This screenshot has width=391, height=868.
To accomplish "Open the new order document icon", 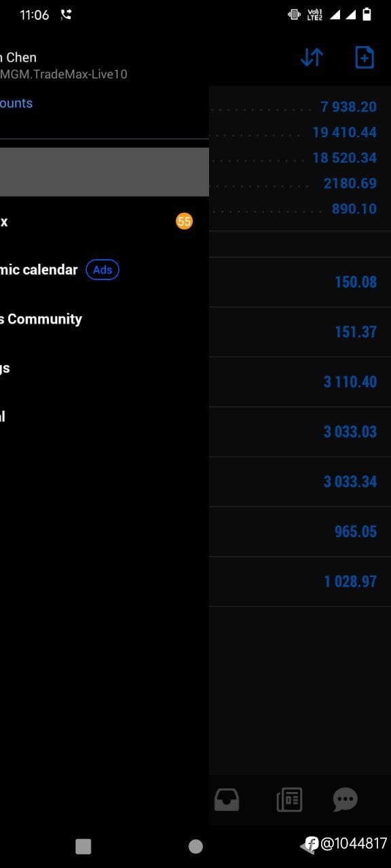I will pyautogui.click(x=365, y=58).
